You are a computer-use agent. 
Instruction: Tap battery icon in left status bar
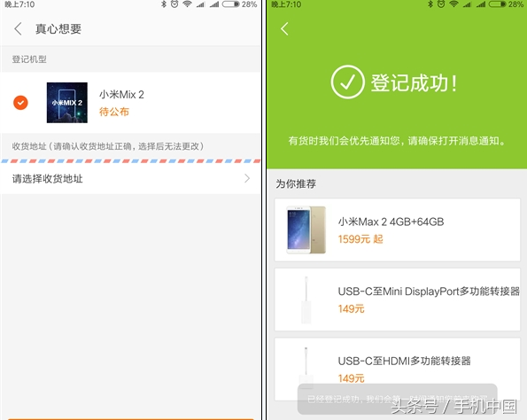pos(230,4)
